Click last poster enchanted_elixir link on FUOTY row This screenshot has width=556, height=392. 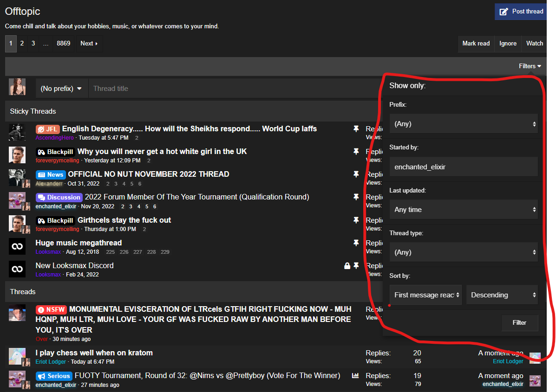click(x=503, y=384)
